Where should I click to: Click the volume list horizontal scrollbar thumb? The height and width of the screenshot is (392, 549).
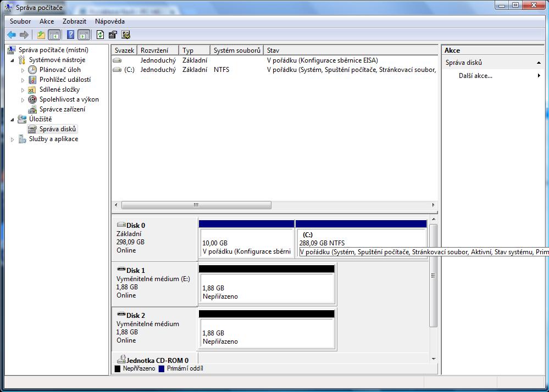tap(196, 205)
